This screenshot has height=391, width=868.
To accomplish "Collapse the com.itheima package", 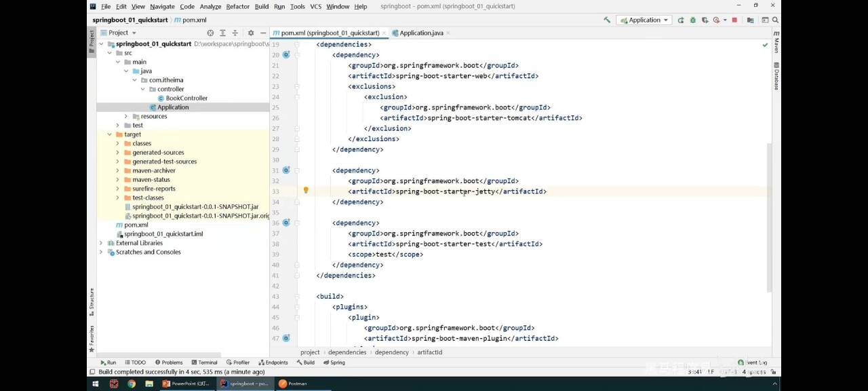I will (134, 80).
